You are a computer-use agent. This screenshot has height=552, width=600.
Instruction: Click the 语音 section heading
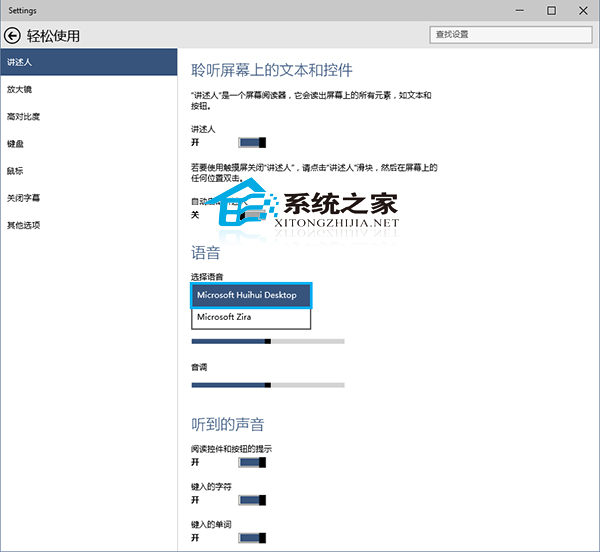coord(205,253)
